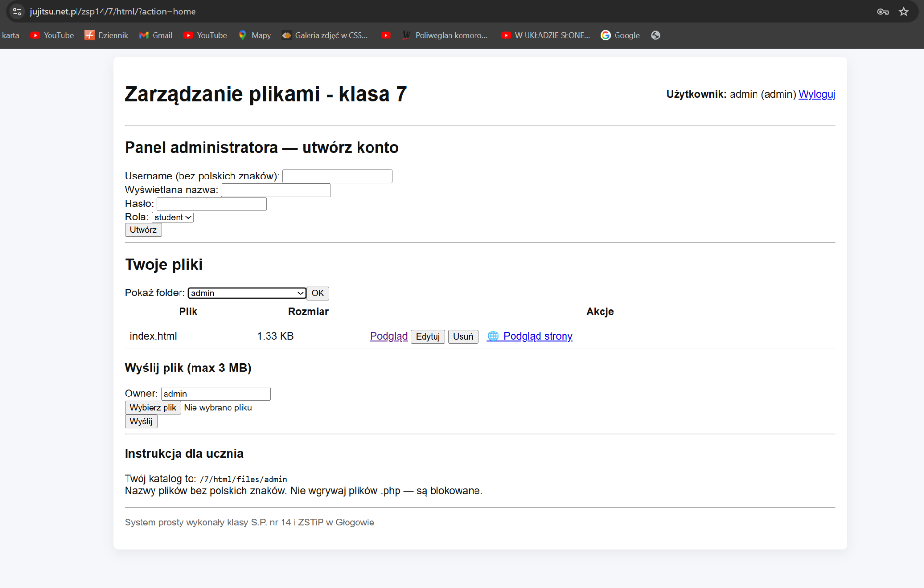The height and width of the screenshot is (588, 924).
Task: Open the Pokaż folder admin dropdown
Action: point(247,293)
